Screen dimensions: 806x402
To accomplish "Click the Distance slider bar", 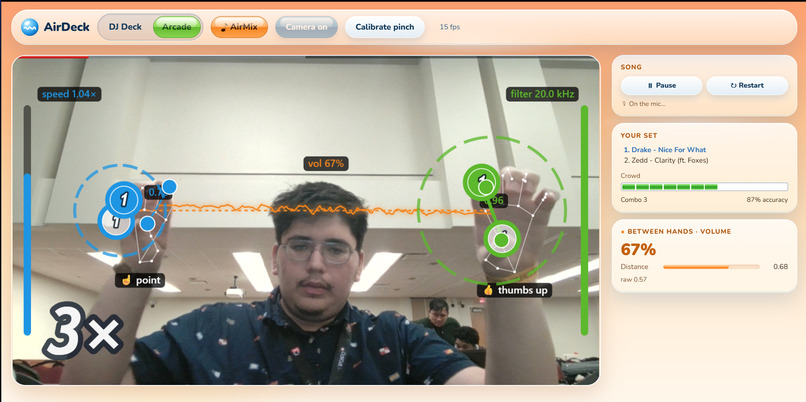I will (711, 267).
